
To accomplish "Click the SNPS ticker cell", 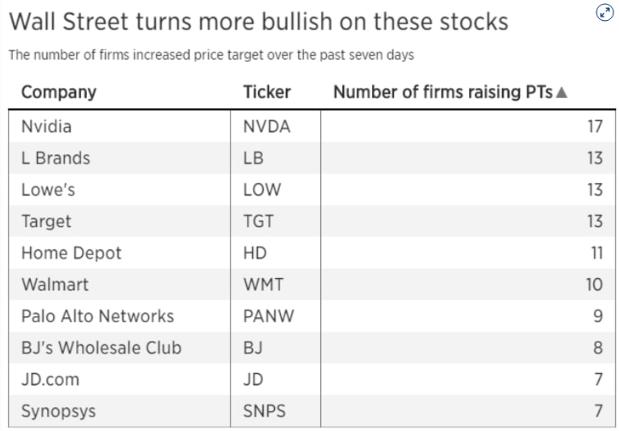I will tap(264, 411).
